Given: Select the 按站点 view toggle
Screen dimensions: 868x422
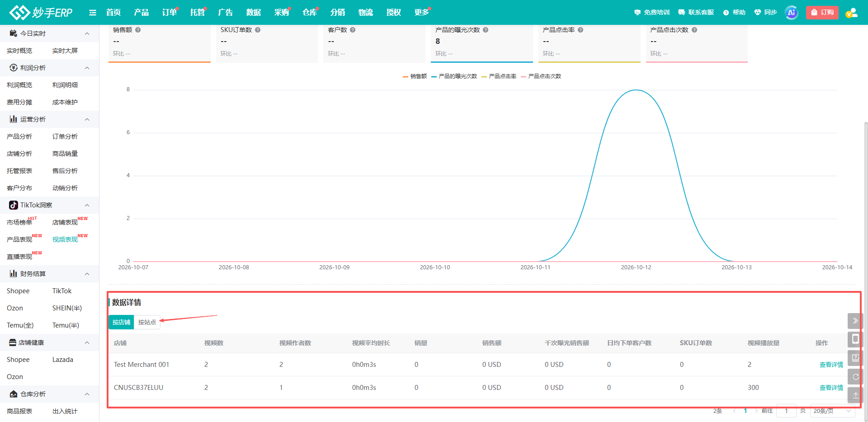Looking at the screenshot, I should pyautogui.click(x=147, y=322).
